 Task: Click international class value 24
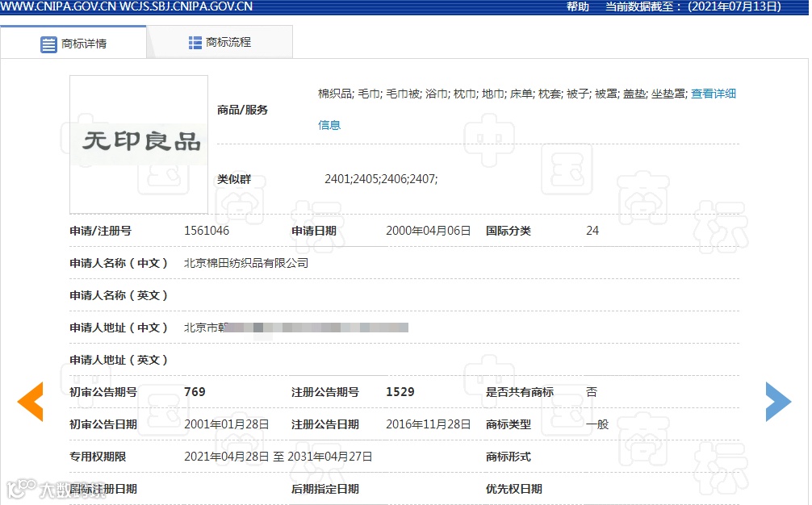[592, 231]
